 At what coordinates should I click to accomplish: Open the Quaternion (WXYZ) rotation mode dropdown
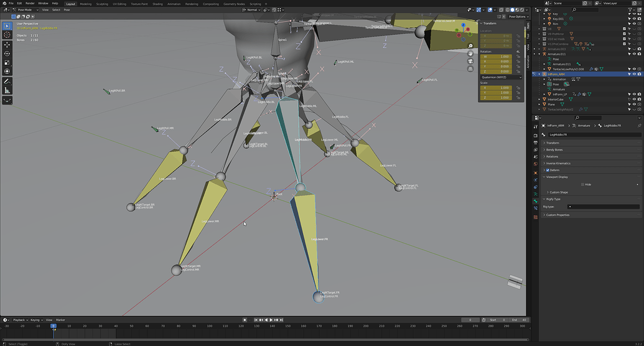click(501, 77)
